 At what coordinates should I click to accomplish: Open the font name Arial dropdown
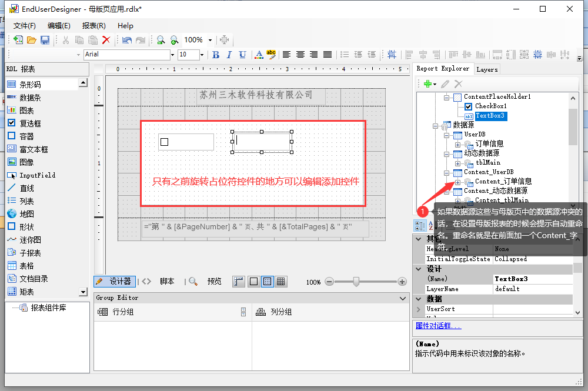[172, 55]
